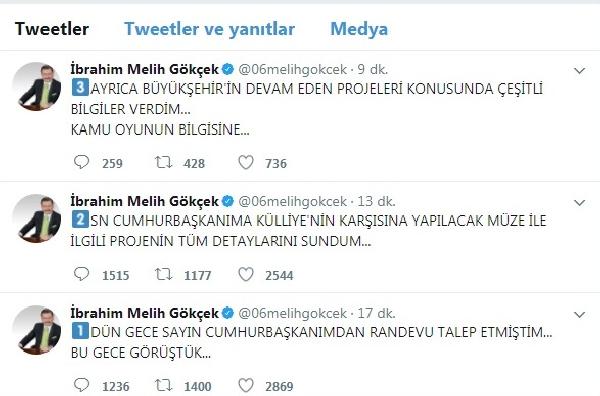
Task: Retweet the tweet showing 1177 retweets
Action: pos(163,274)
